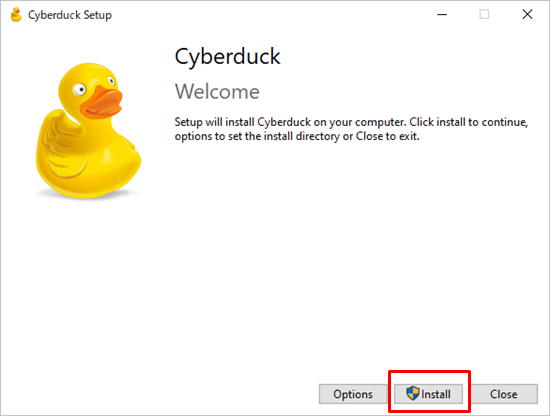This screenshot has width=550, height=416.
Task: Click the shadow beneath the duck image
Action: pyautogui.click(x=88, y=194)
